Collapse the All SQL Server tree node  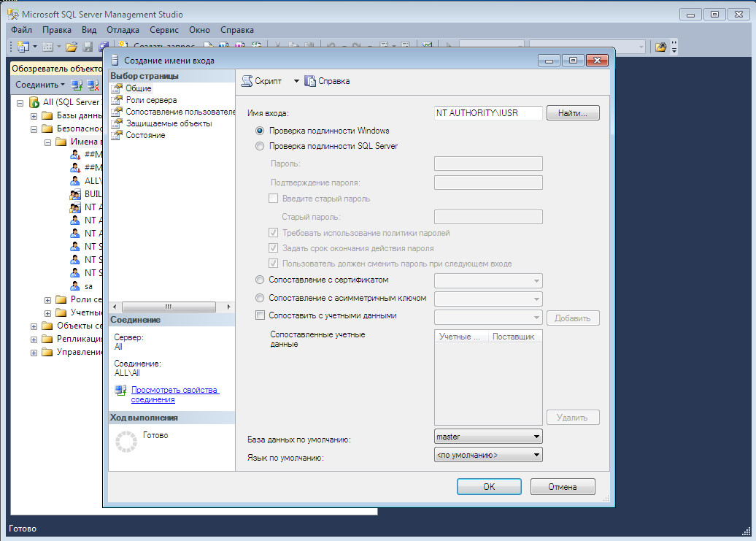click(x=20, y=103)
